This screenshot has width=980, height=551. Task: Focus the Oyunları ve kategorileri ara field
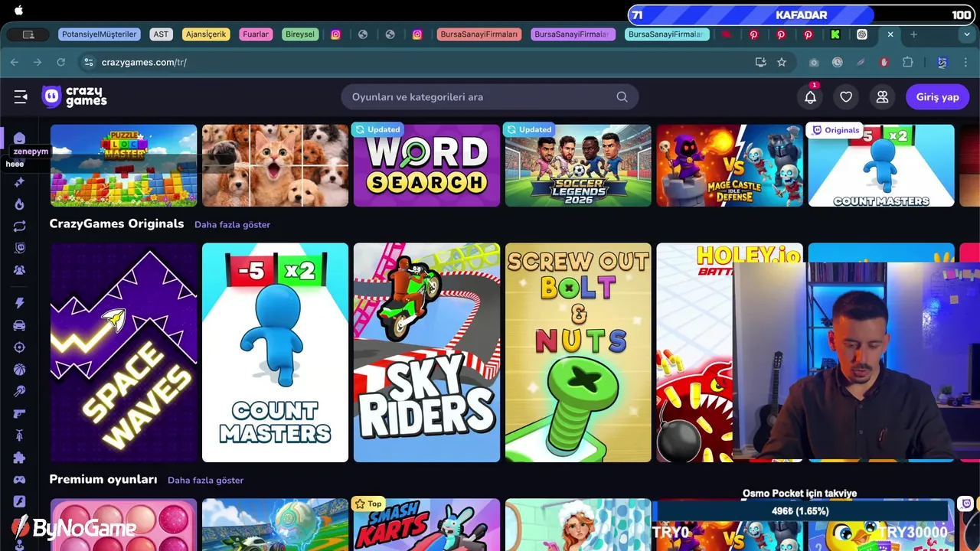click(x=490, y=97)
